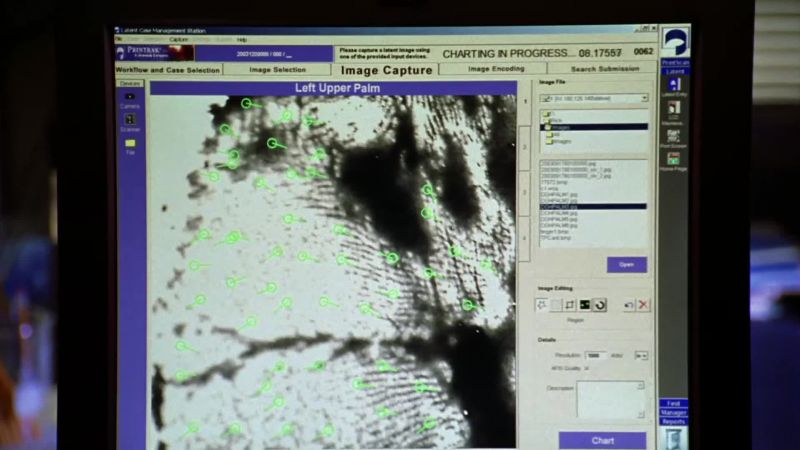Click the case number field in blue banner
This screenshot has height=450, width=800.
click(x=264, y=54)
